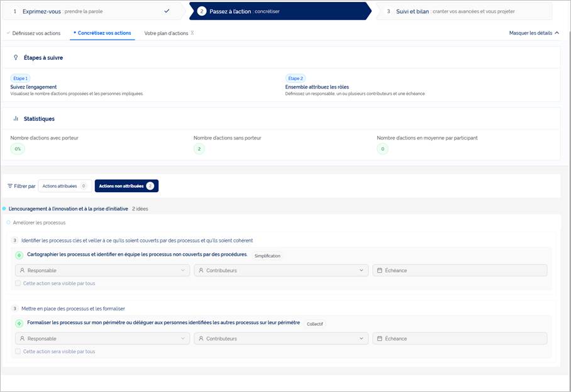Open Définissez vos actions tab
Viewport: 571px width, 392px height.
pyautogui.click(x=33, y=33)
